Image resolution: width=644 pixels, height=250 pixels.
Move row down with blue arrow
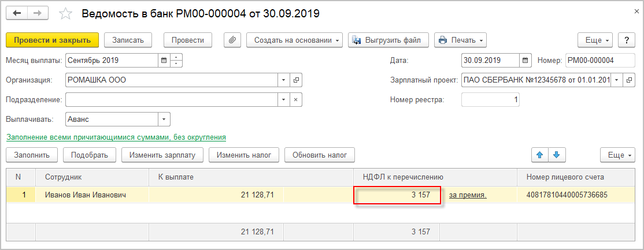(557, 155)
